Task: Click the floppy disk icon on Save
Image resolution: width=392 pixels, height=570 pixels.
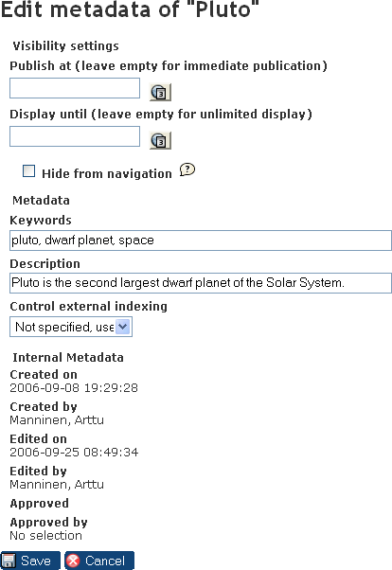Action: (9, 561)
